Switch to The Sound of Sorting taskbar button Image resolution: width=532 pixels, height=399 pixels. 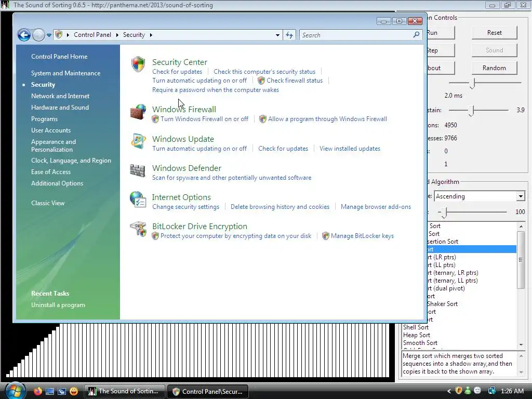point(125,391)
